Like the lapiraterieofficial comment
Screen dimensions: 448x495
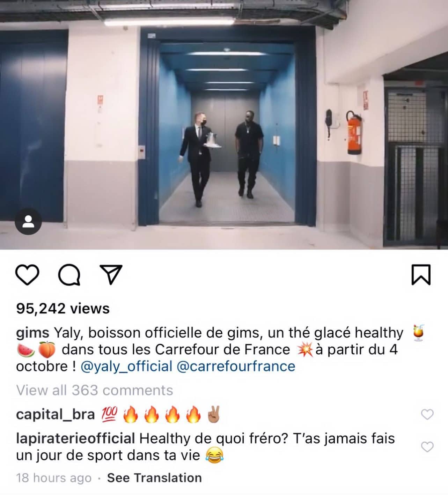click(427, 447)
